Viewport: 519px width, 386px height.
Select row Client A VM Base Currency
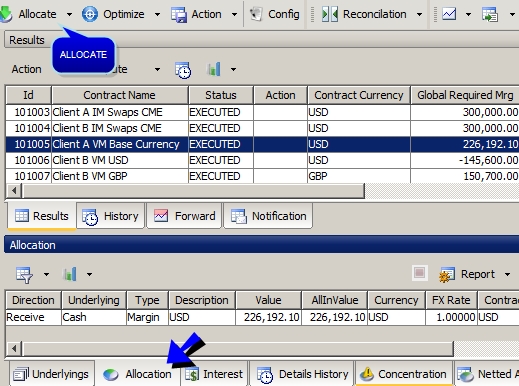pyautogui.click(x=262, y=144)
